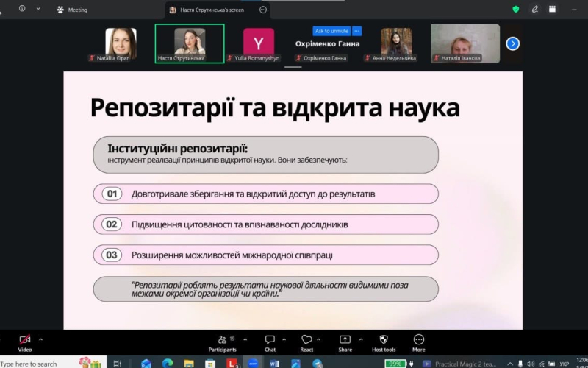Open the Chat panel
The image size is (588, 368).
[270, 343]
